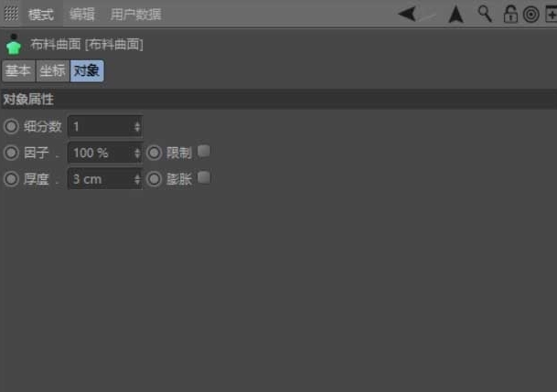Click the green cloth surface object icon
The height and width of the screenshot is (392, 557).
tap(14, 45)
